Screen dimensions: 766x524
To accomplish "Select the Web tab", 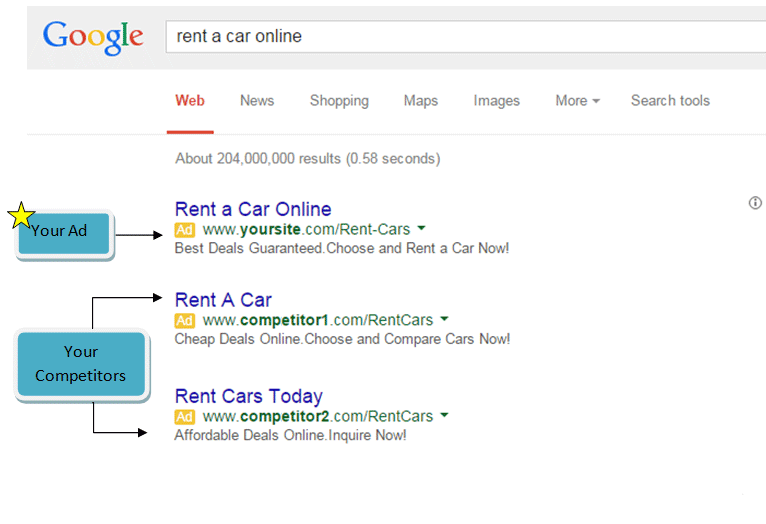I will [x=190, y=101].
